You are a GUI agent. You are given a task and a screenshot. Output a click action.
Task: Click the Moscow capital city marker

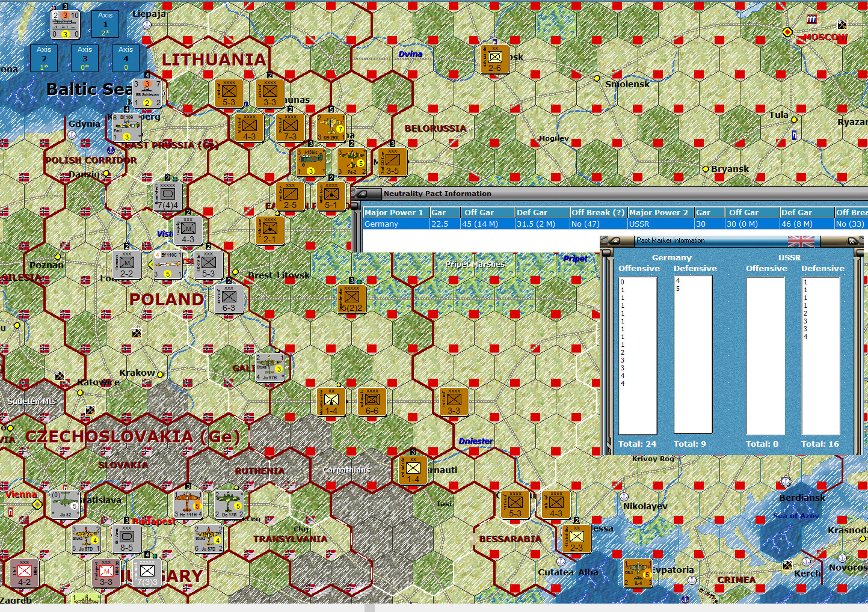(787, 32)
